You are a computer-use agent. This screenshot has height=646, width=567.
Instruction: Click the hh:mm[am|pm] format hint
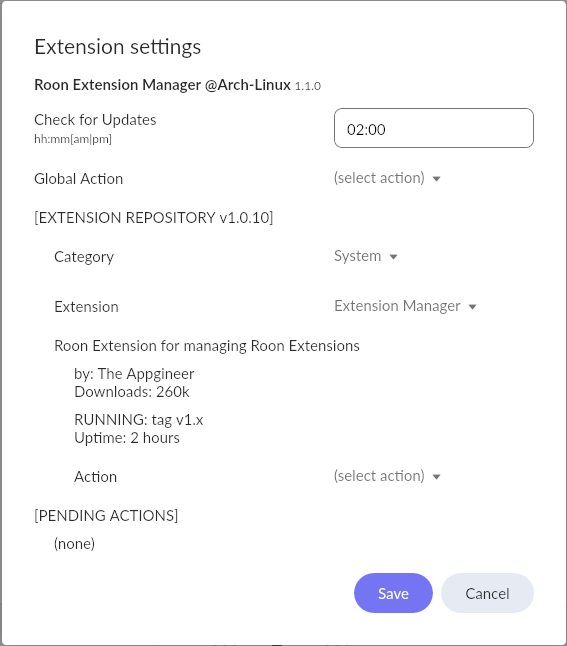click(x=73, y=139)
